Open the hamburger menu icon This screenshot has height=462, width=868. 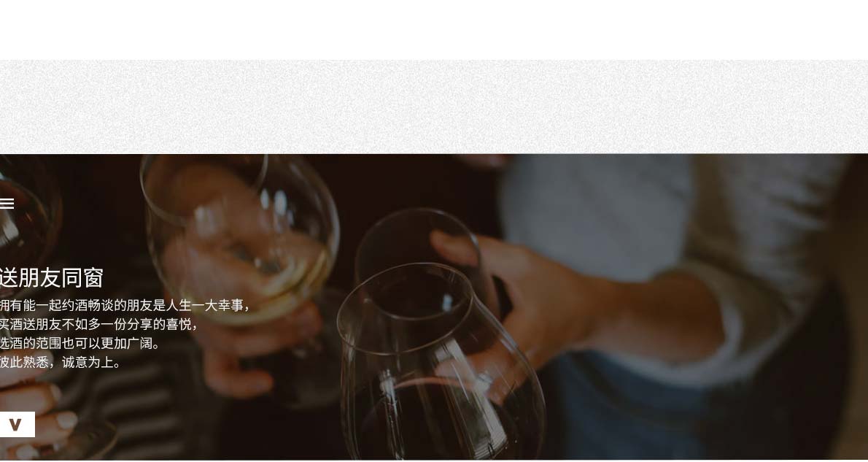pyautogui.click(x=7, y=204)
